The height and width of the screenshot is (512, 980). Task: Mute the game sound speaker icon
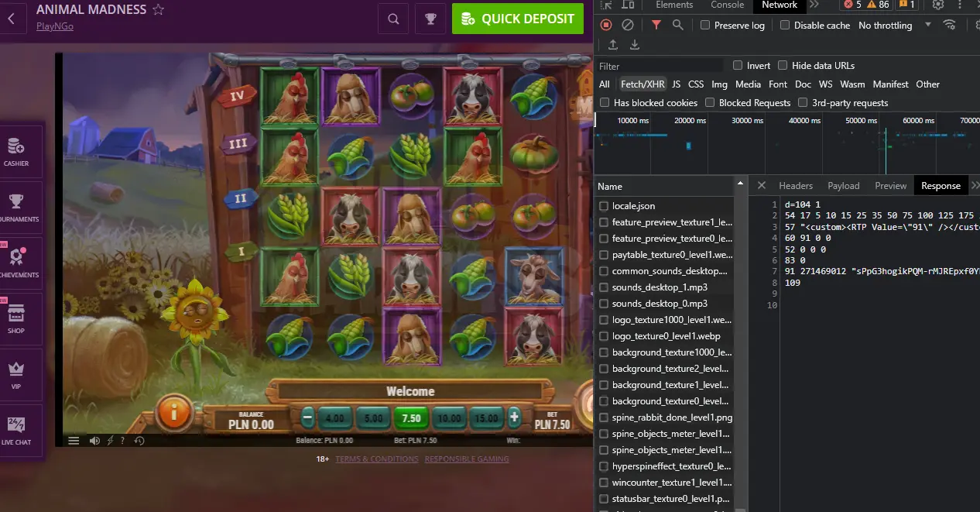pyautogui.click(x=94, y=441)
